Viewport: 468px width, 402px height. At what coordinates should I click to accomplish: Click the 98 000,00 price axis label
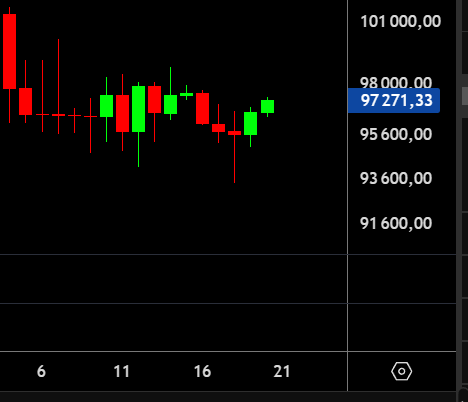(x=396, y=82)
